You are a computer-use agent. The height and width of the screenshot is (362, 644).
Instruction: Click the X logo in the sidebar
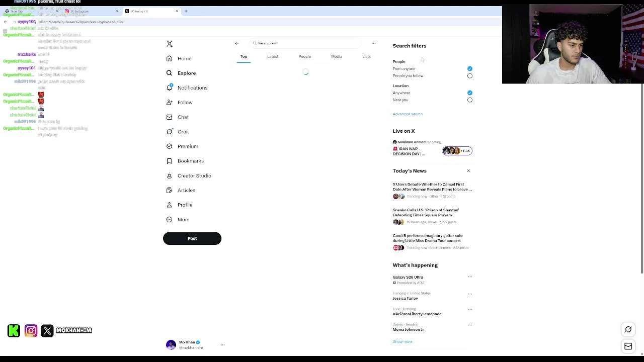click(170, 44)
